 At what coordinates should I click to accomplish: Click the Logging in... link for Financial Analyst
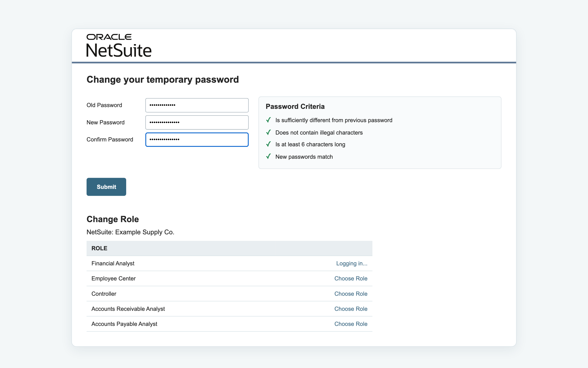(352, 263)
